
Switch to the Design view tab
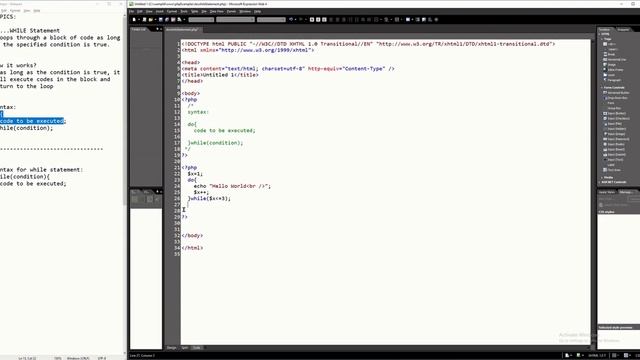pos(171,348)
